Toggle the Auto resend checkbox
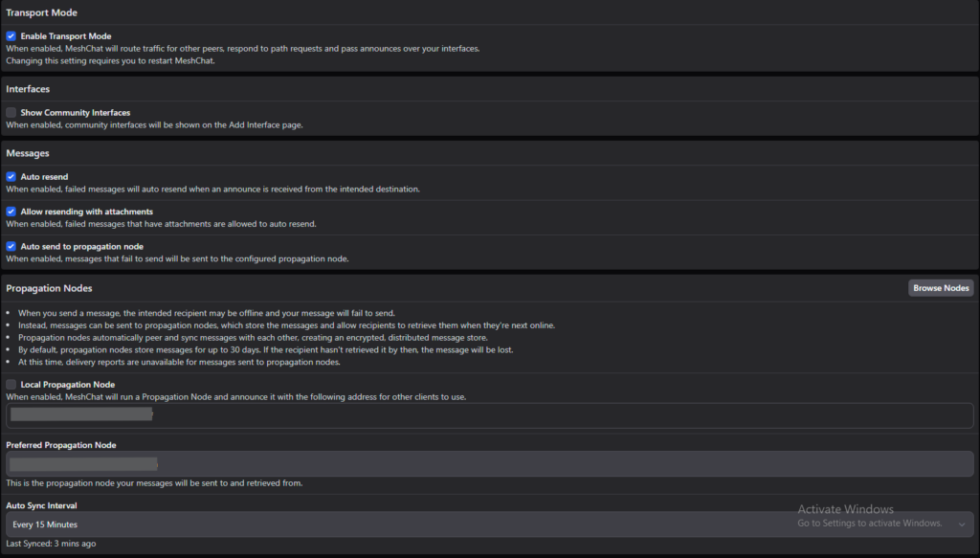Image resolution: width=980 pixels, height=558 pixels. [x=11, y=177]
